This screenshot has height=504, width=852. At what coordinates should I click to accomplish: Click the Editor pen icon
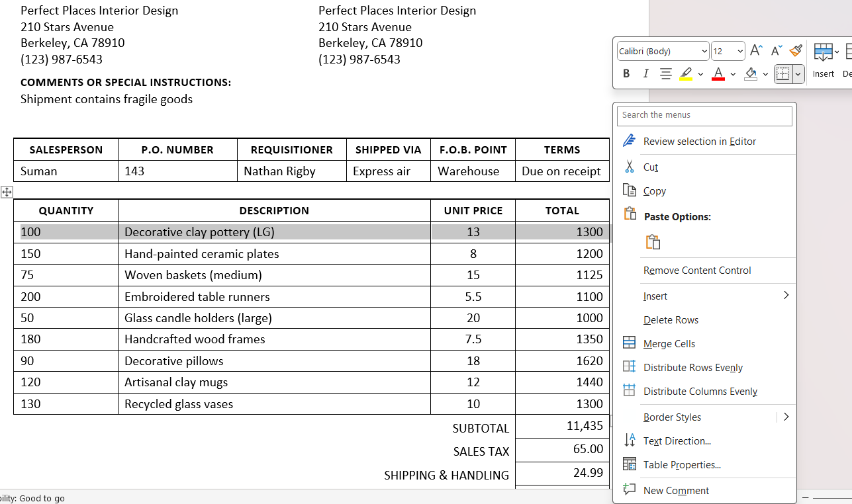(630, 141)
